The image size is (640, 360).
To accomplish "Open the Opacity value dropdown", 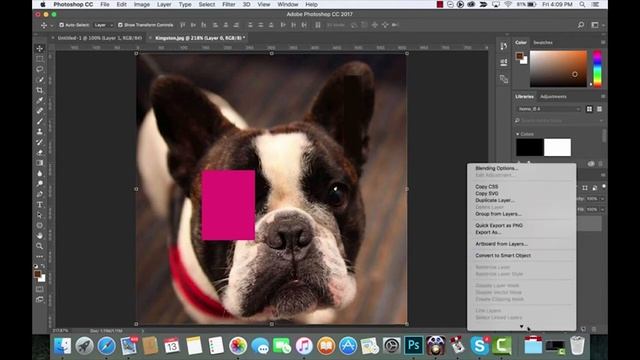I will pos(602,199).
